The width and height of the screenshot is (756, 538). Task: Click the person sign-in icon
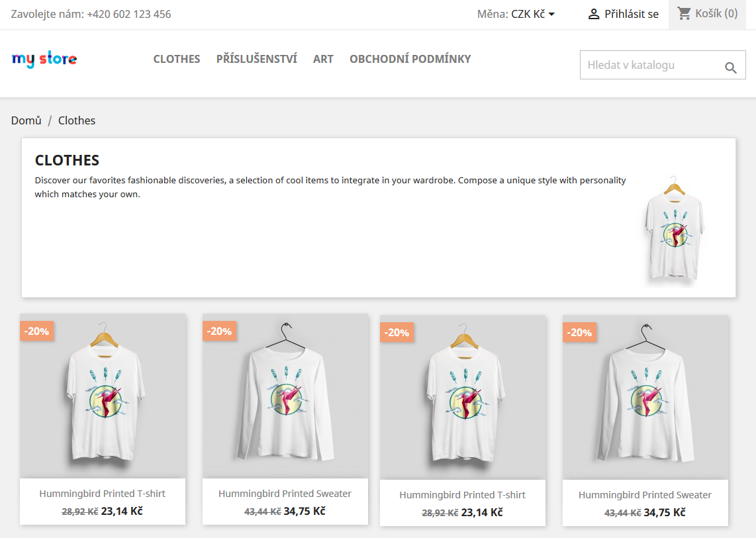(594, 14)
